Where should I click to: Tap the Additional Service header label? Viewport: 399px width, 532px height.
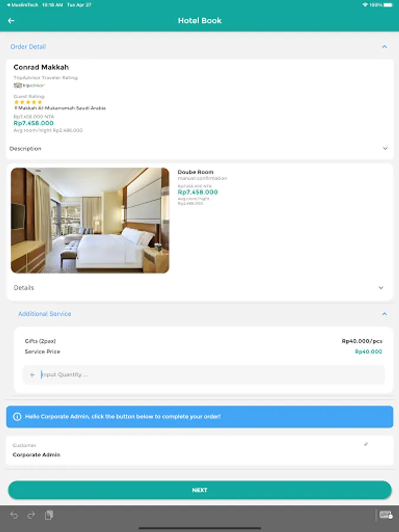(45, 314)
